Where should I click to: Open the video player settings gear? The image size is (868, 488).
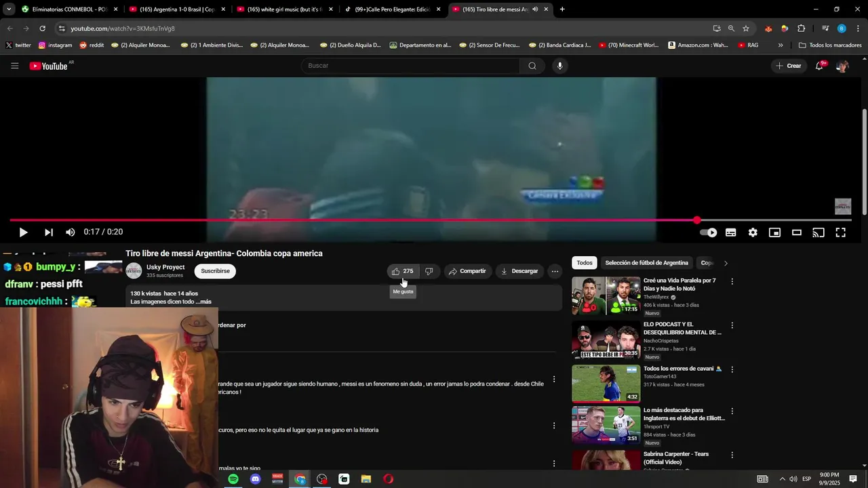(753, 232)
